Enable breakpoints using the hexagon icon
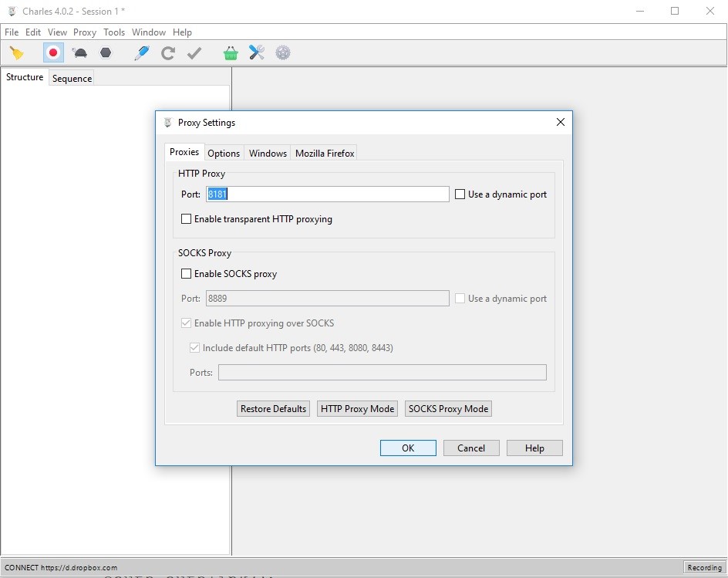728x578 pixels. point(106,53)
